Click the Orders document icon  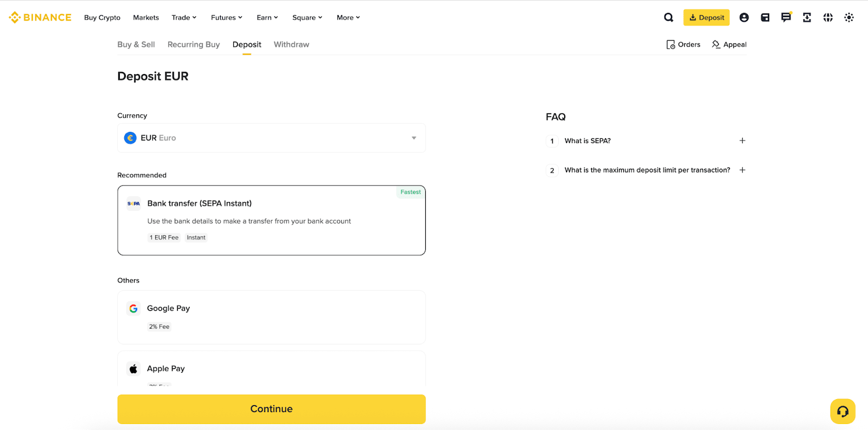click(671, 44)
